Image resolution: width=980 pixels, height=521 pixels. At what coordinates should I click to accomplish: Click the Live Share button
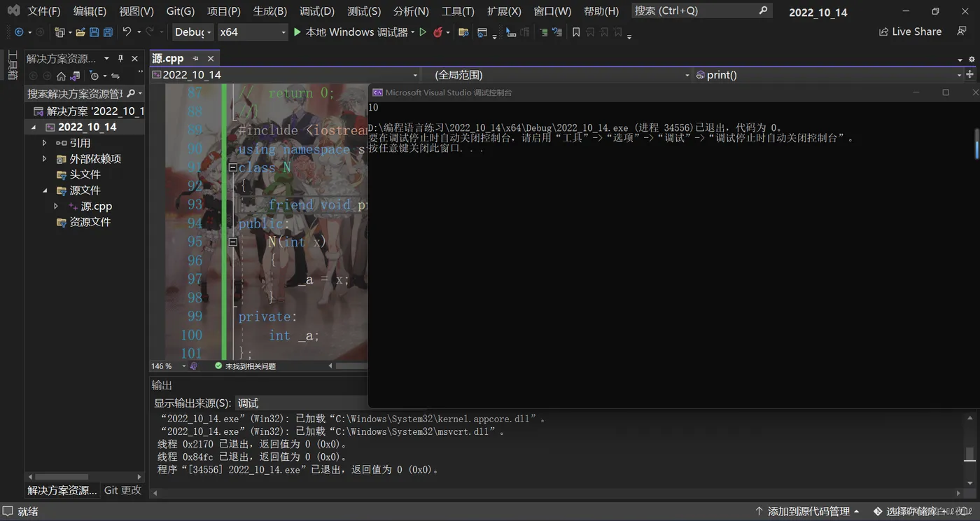[910, 32]
